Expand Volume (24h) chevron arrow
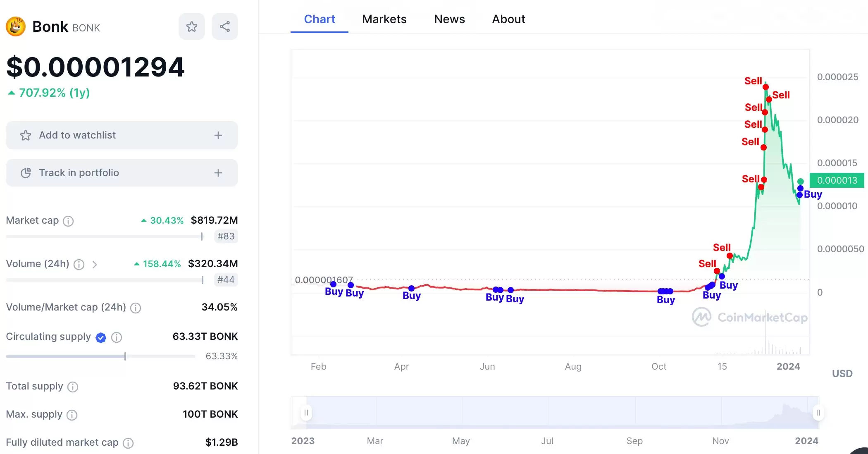The height and width of the screenshot is (454, 868). [x=95, y=265]
